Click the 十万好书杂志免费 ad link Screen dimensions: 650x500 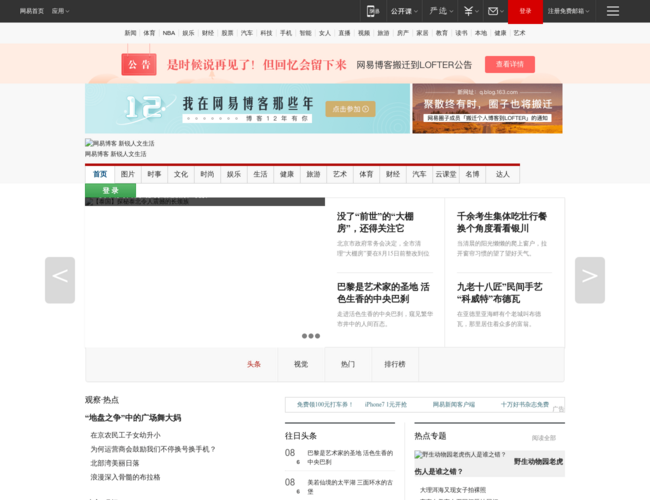click(524, 404)
